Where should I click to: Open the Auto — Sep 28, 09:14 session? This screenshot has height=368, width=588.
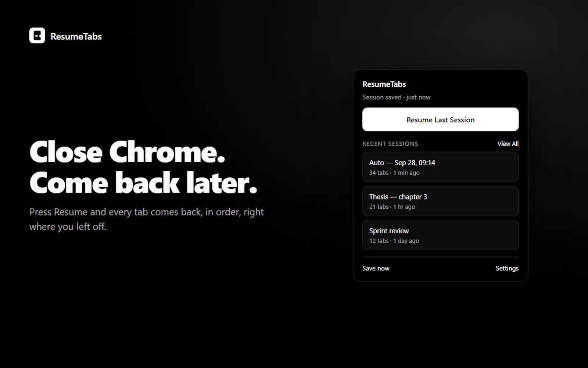click(440, 167)
